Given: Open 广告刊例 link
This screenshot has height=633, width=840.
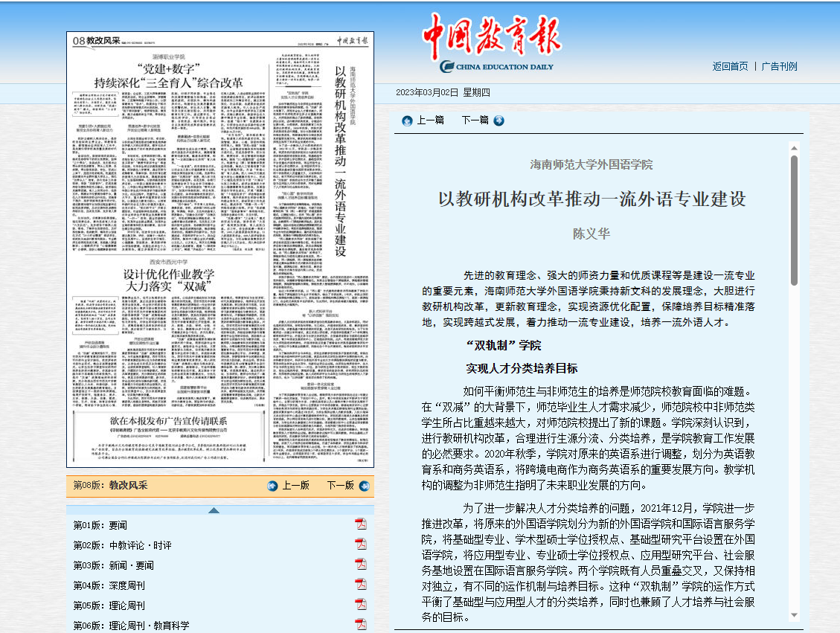Looking at the screenshot, I should (779, 66).
